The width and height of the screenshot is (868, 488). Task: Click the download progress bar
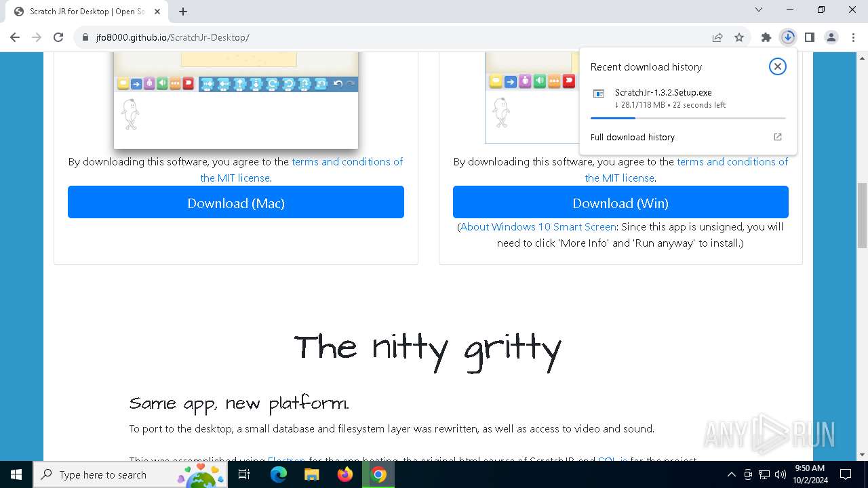click(688, 118)
